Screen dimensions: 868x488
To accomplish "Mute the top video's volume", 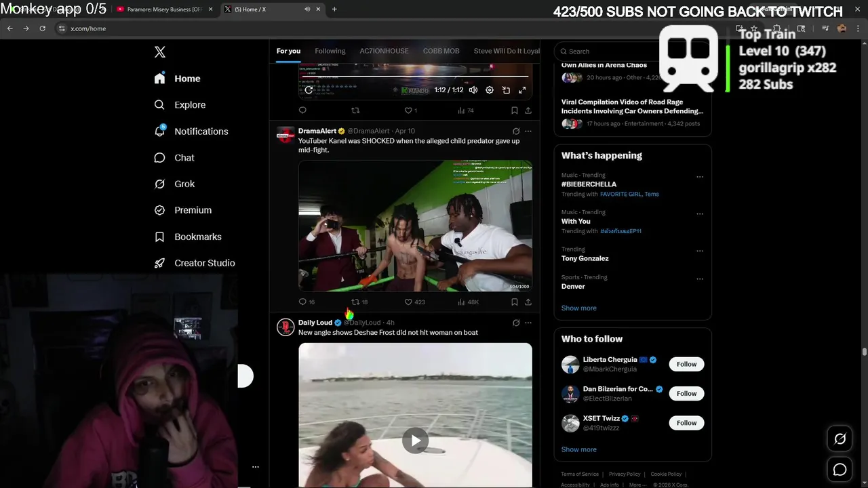I will click(473, 90).
